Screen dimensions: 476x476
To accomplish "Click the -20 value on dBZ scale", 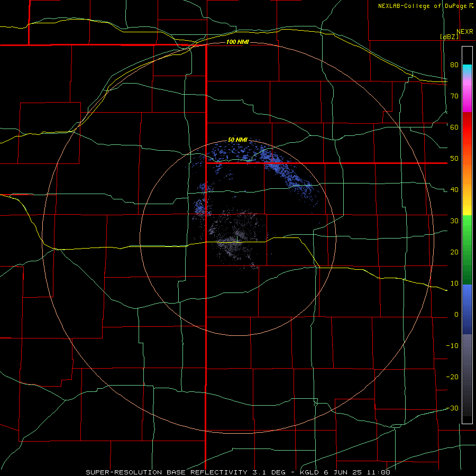I will [x=452, y=377].
